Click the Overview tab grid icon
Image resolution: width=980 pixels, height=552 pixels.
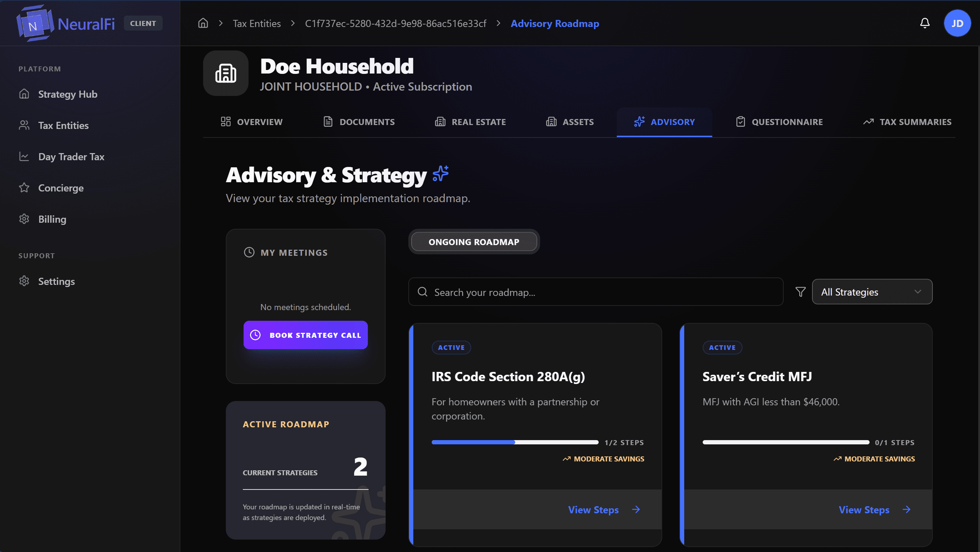pyautogui.click(x=225, y=121)
